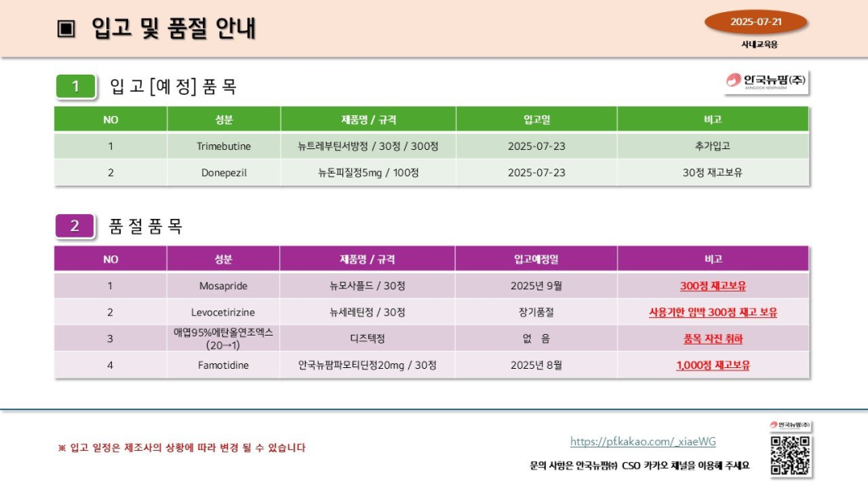The width and height of the screenshot is (868, 488).
Task: Click the small 안국뉴팜 logo above the QR code
Action: (790, 425)
